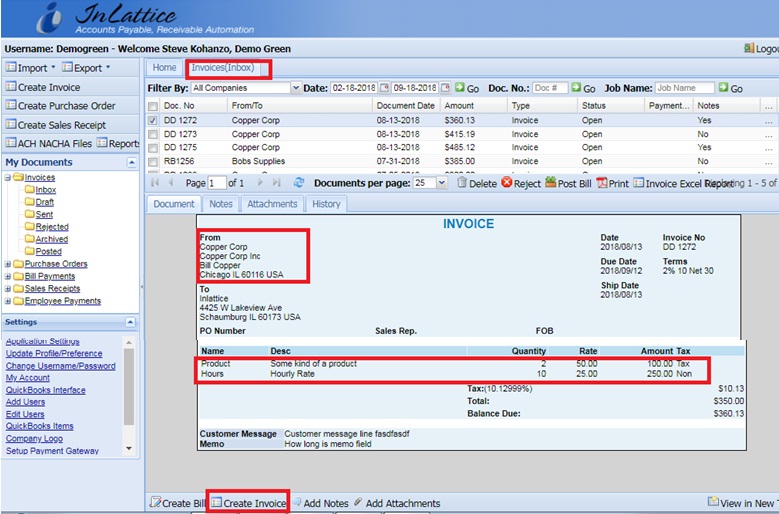779x514 pixels.
Task: Switch to the Home tab
Action: tap(164, 68)
